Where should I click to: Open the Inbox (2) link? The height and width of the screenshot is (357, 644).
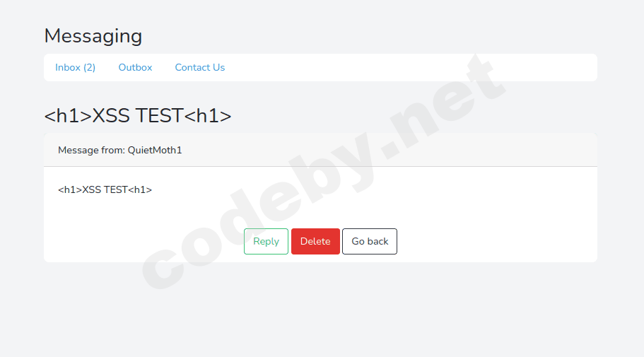click(x=75, y=67)
